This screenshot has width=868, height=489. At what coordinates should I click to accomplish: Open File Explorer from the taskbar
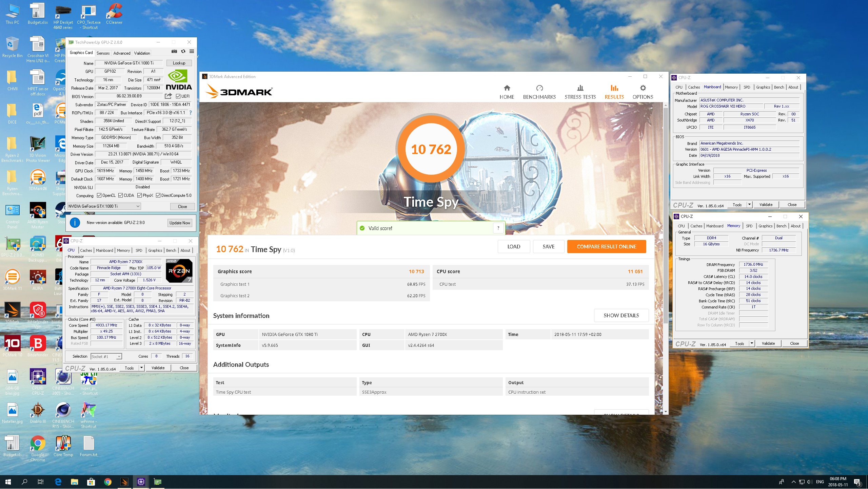coord(74,482)
